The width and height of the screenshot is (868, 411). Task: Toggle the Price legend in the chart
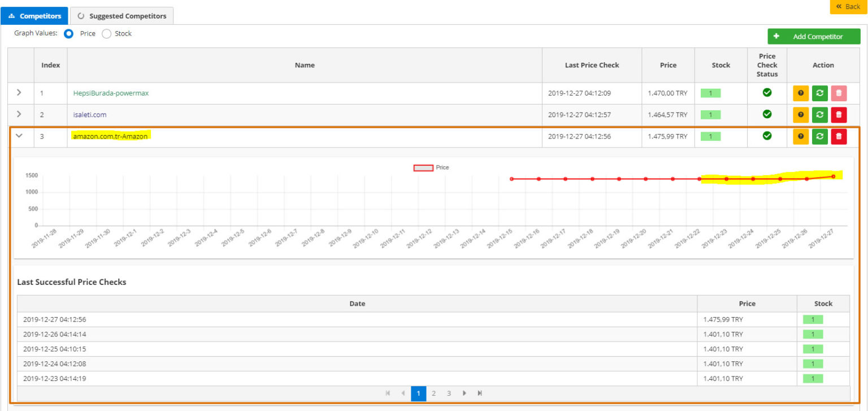pyautogui.click(x=424, y=168)
